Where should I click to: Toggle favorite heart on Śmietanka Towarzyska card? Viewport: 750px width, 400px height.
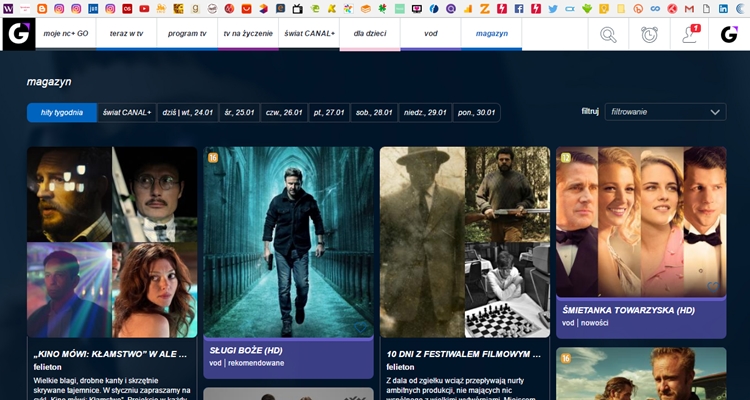713,287
